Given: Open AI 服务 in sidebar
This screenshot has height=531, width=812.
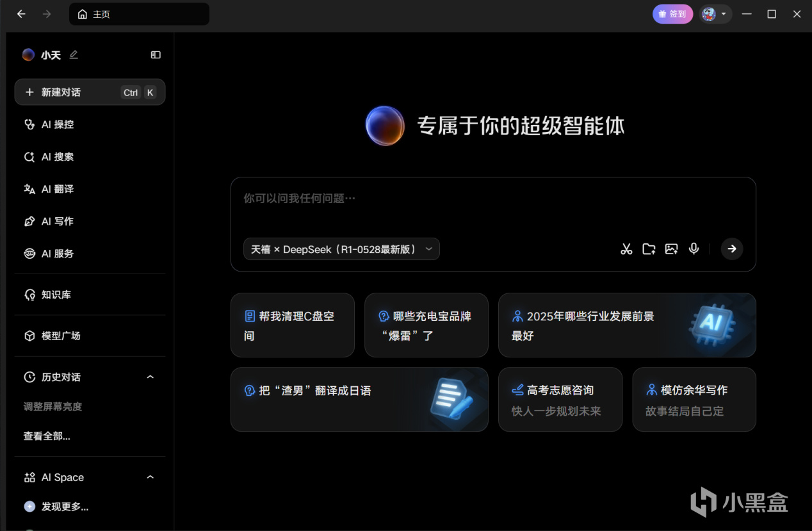Looking at the screenshot, I should tap(90, 254).
